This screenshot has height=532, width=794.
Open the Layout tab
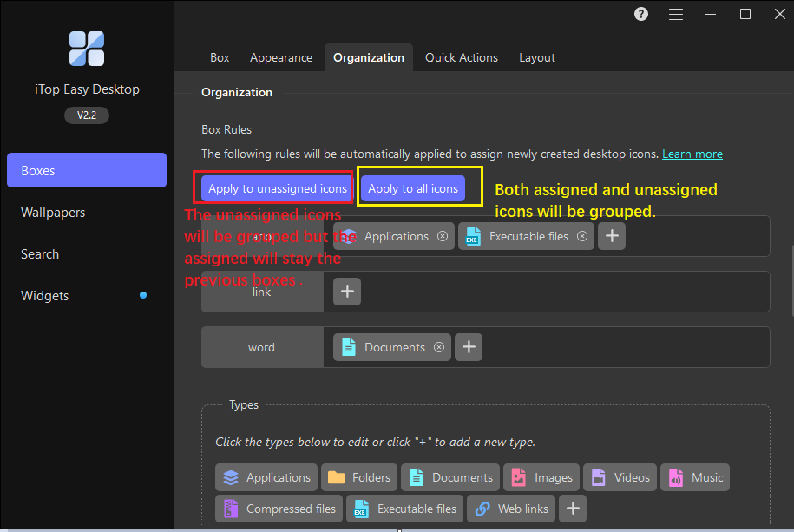[537, 57]
